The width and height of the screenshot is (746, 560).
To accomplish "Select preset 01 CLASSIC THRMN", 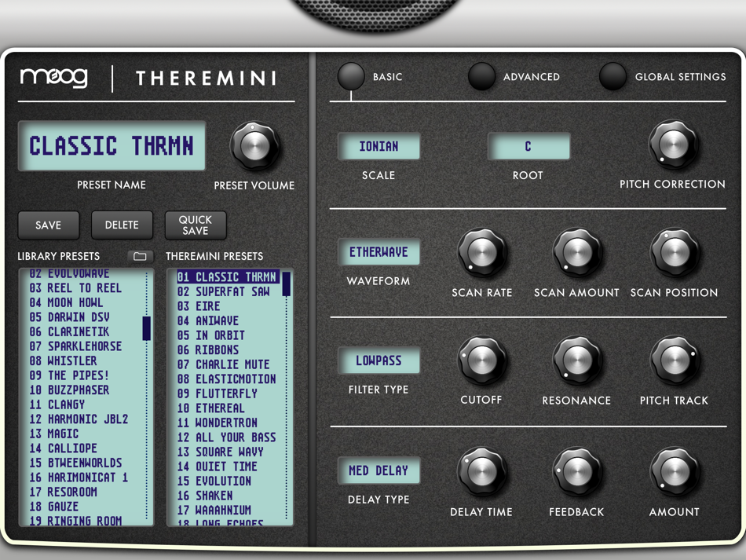I will (x=228, y=277).
